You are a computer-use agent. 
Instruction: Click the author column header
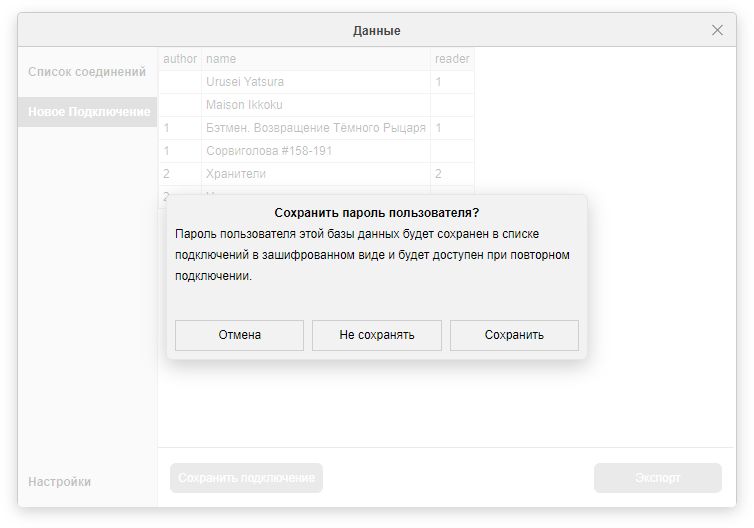pos(180,59)
